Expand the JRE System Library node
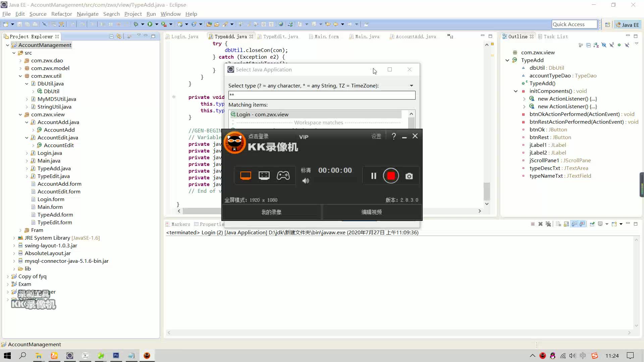 coord(14,238)
